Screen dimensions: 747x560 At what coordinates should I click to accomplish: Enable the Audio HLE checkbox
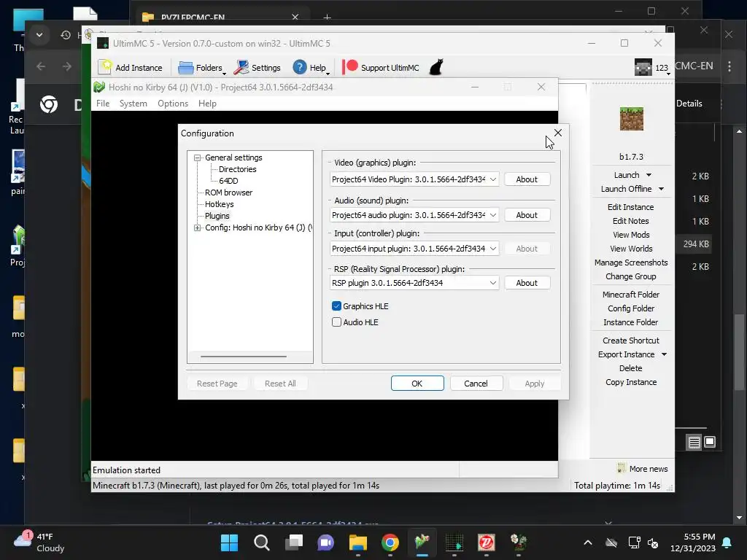pyautogui.click(x=336, y=322)
